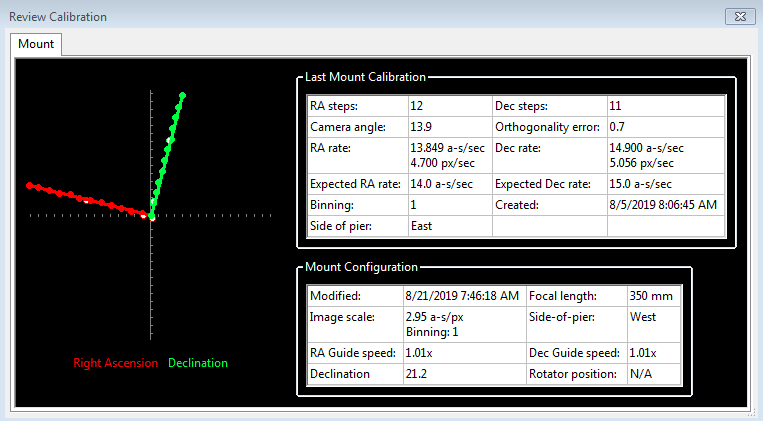Click the 'RA Guide speed:' label
The height and width of the screenshot is (421, 763).
click(353, 353)
